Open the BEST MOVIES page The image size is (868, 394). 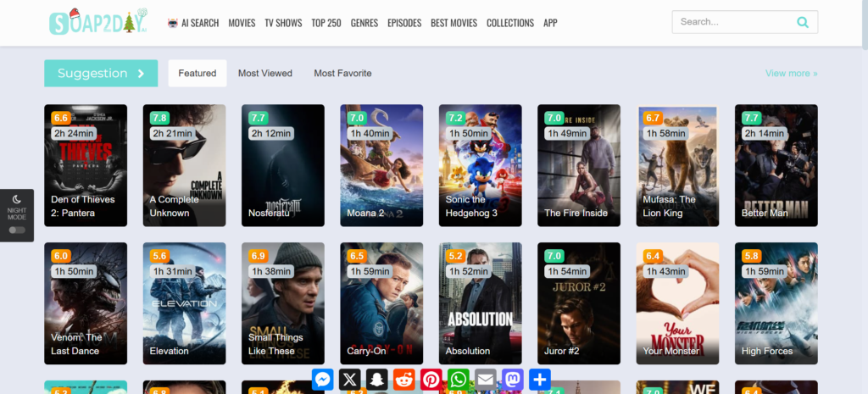click(454, 23)
